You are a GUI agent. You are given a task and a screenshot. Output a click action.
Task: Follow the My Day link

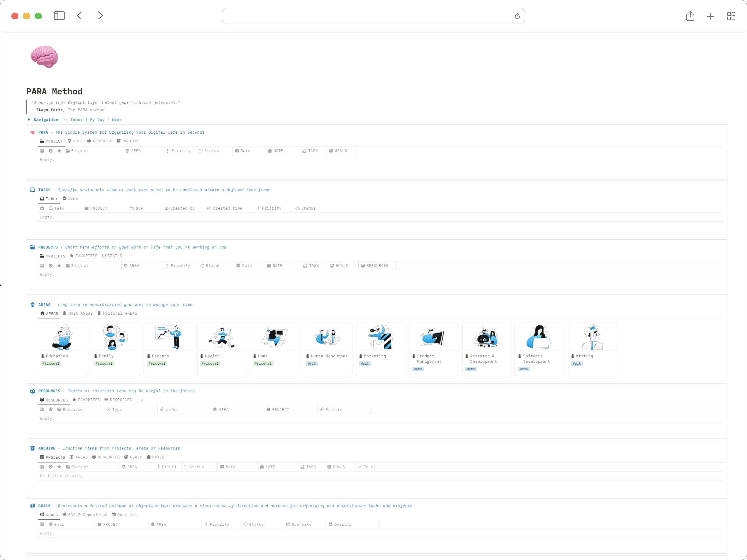[97, 120]
